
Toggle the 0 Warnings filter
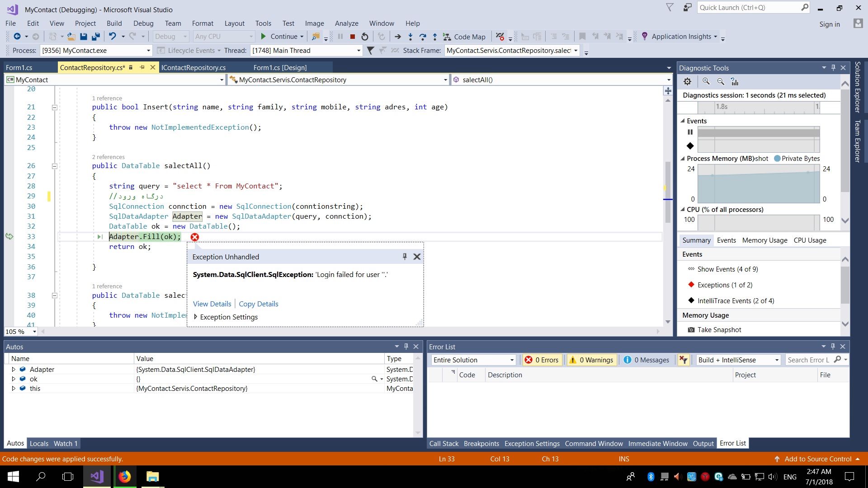click(591, 360)
